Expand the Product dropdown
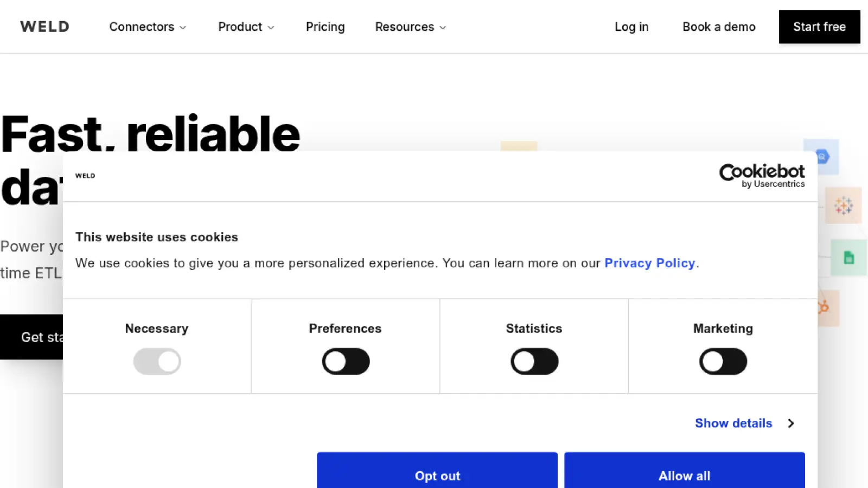868x488 pixels. pyautogui.click(x=246, y=27)
